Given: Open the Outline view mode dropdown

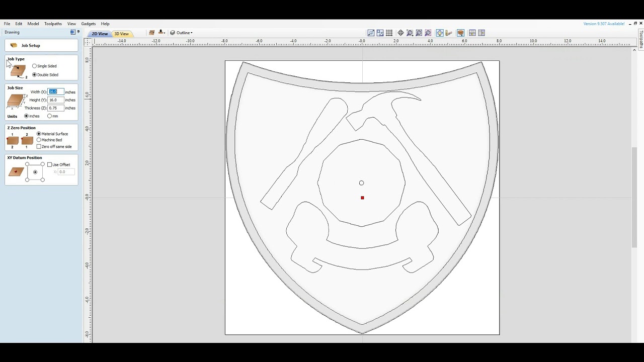Looking at the screenshot, I should pyautogui.click(x=182, y=33).
